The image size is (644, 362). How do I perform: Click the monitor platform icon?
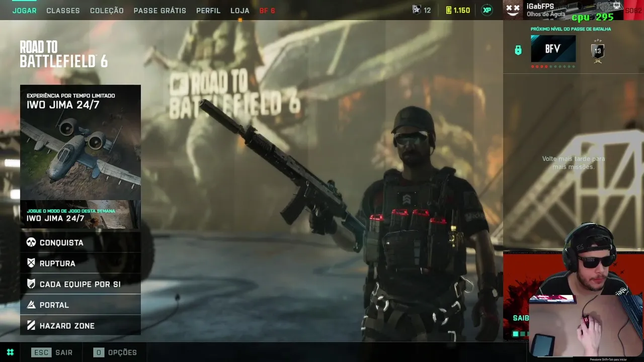point(616,6)
